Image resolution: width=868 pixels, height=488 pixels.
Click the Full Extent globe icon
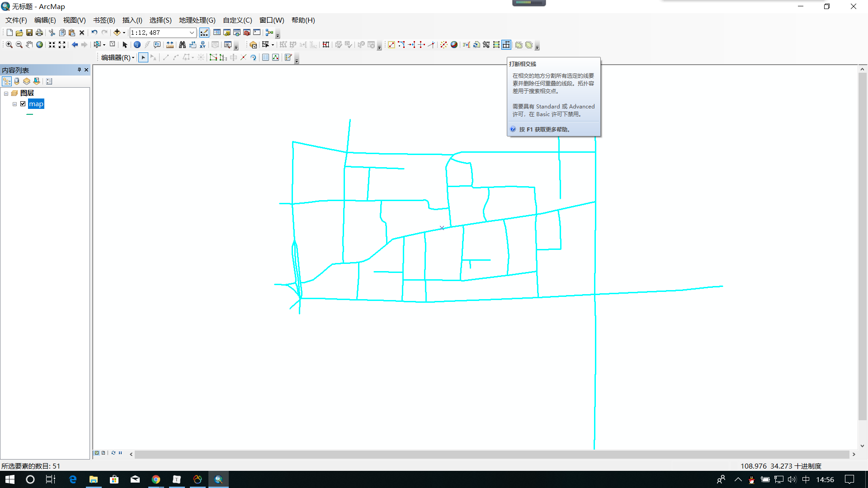(x=40, y=45)
